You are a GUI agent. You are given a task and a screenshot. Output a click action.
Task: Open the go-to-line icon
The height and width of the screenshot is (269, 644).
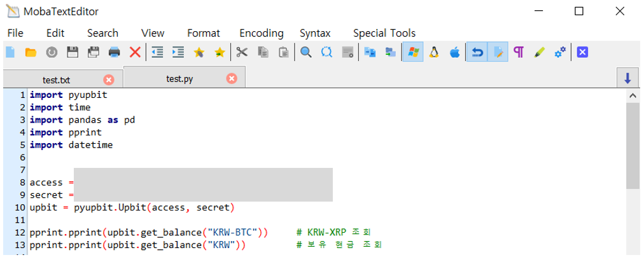[x=348, y=52]
